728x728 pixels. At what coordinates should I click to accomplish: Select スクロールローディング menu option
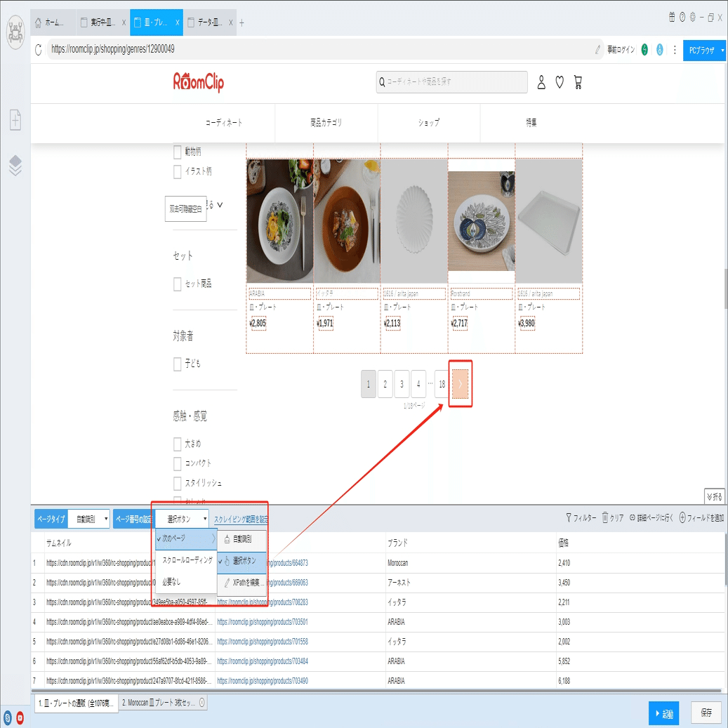click(187, 560)
